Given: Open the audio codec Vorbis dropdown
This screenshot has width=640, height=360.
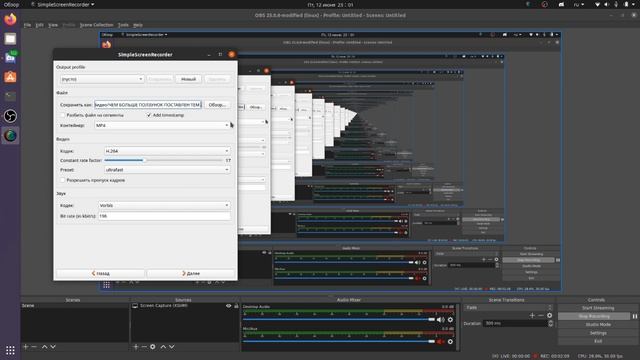Looking at the screenshot, I should click(x=164, y=205).
